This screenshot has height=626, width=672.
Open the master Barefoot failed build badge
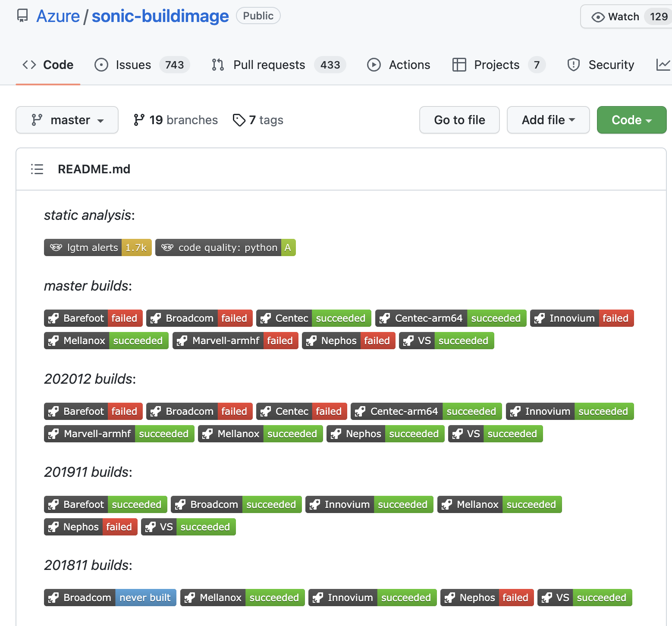point(93,318)
